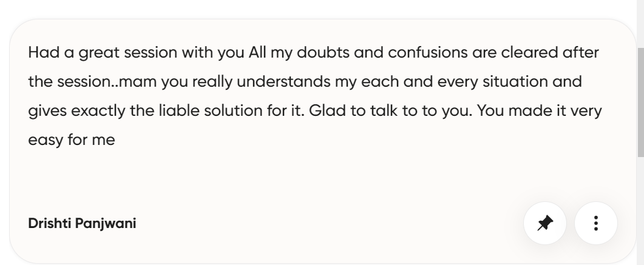The image size is (644, 265).
Task: Pin the Drishti Panjwani testimonial
Action: pyautogui.click(x=545, y=224)
